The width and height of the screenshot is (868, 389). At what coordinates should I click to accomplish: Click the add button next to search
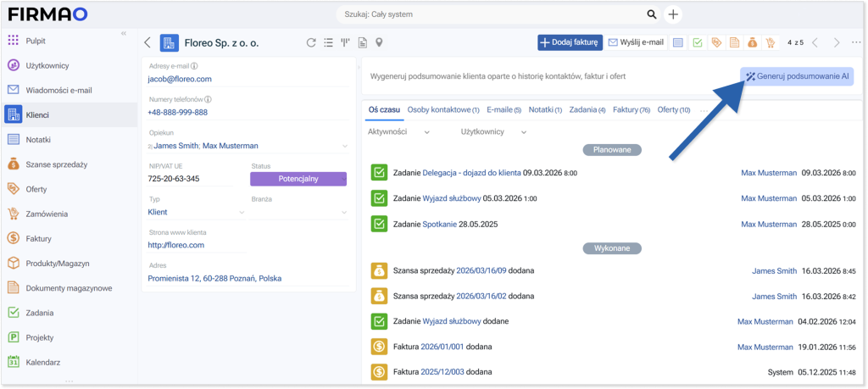click(673, 14)
